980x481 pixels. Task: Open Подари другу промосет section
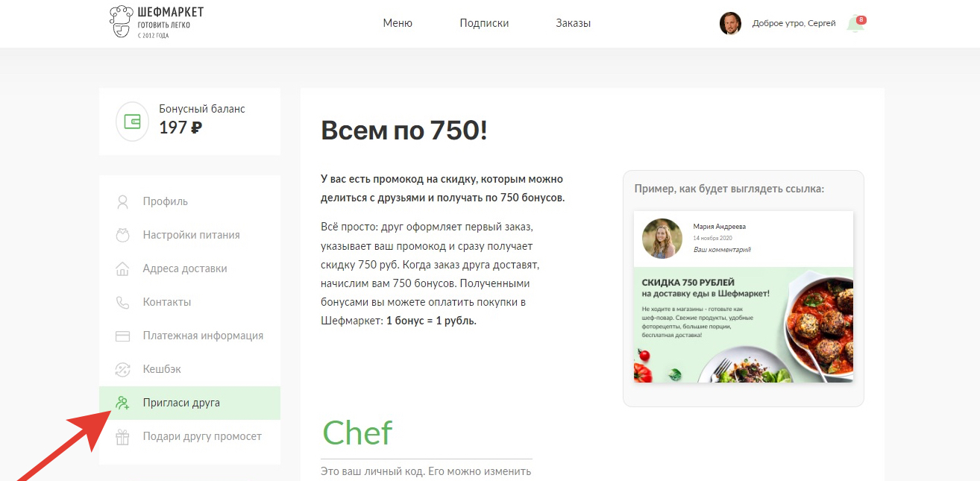[189, 436]
